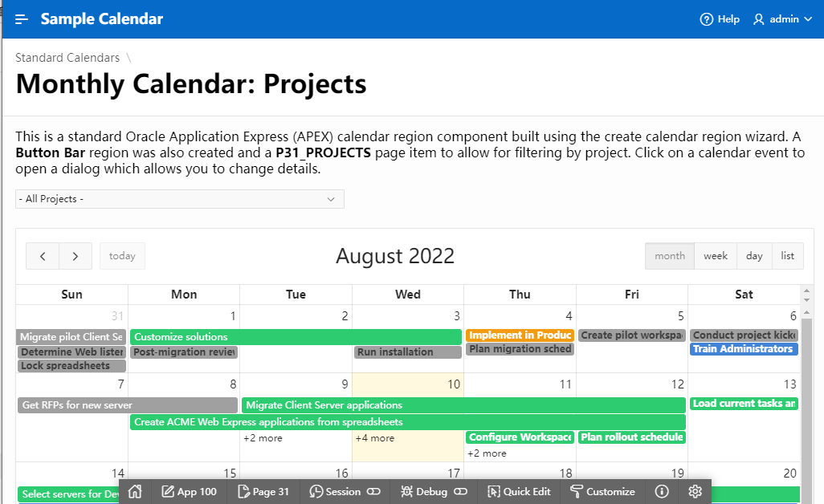Click the Standard Calendars breadcrumb link
Viewport: 824px width, 504px height.
[67, 58]
